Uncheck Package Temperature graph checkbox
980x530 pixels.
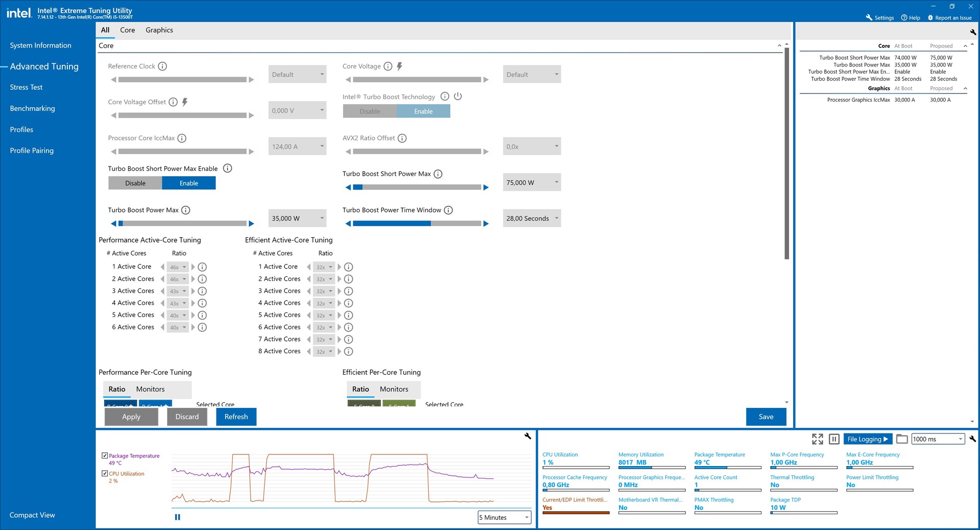pyautogui.click(x=105, y=455)
